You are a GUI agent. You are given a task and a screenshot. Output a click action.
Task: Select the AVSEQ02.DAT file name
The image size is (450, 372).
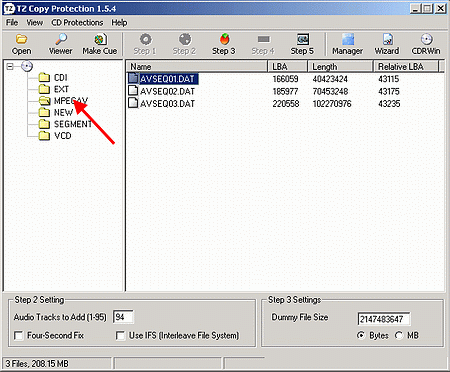pos(168,91)
